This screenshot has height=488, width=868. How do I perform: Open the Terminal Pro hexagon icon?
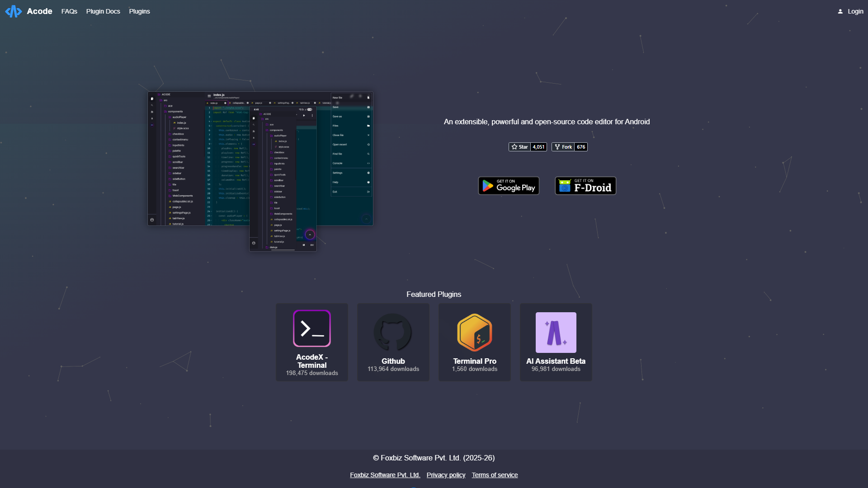(474, 333)
